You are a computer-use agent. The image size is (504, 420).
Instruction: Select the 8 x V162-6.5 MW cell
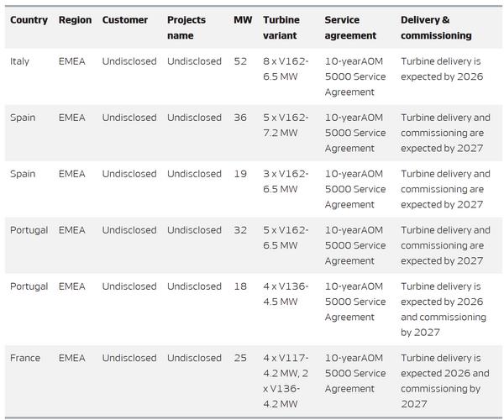286,69
